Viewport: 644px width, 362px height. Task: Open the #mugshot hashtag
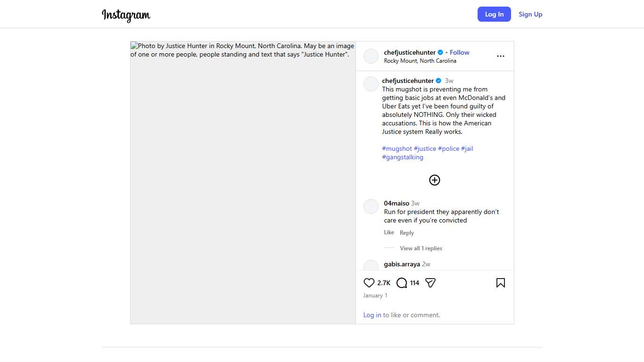tap(397, 148)
